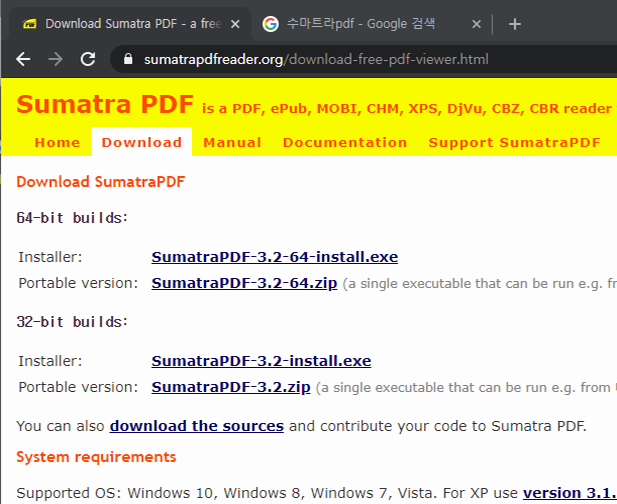Open the Documentation navigation tab
The image size is (617, 504).
pos(345,142)
